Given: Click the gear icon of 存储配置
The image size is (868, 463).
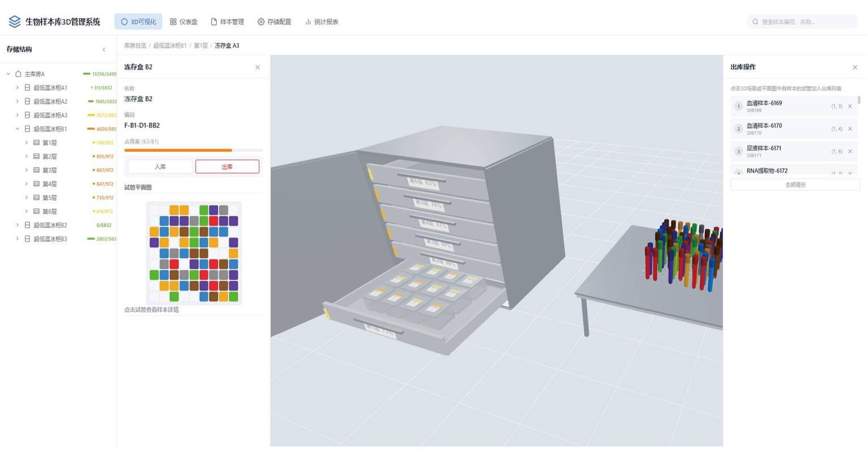Looking at the screenshot, I should point(261,22).
